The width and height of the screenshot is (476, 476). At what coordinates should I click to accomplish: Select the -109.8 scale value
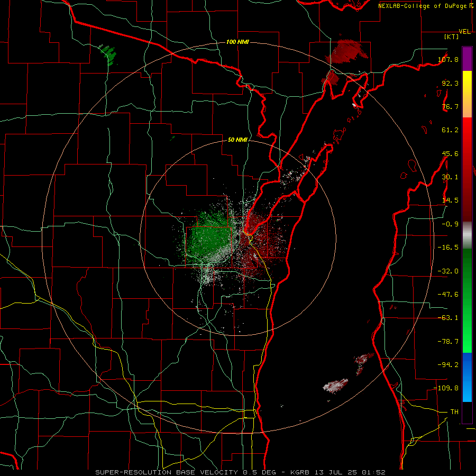pos(446,388)
